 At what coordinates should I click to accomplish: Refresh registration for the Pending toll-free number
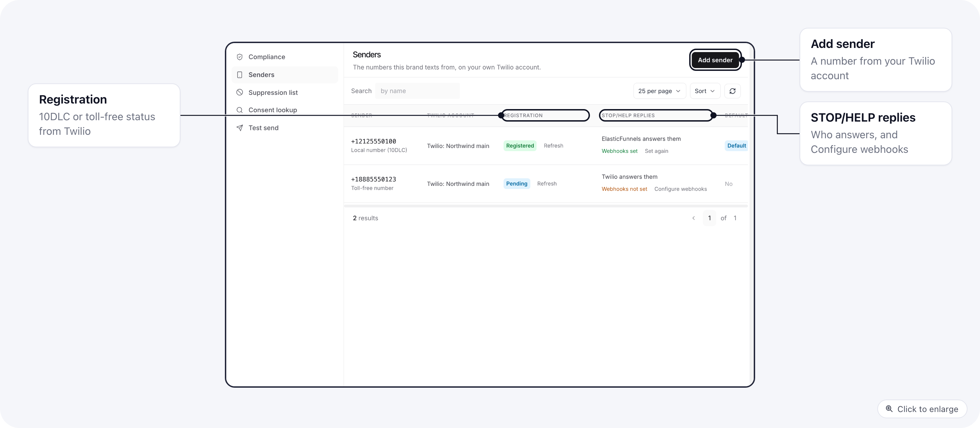tap(547, 183)
